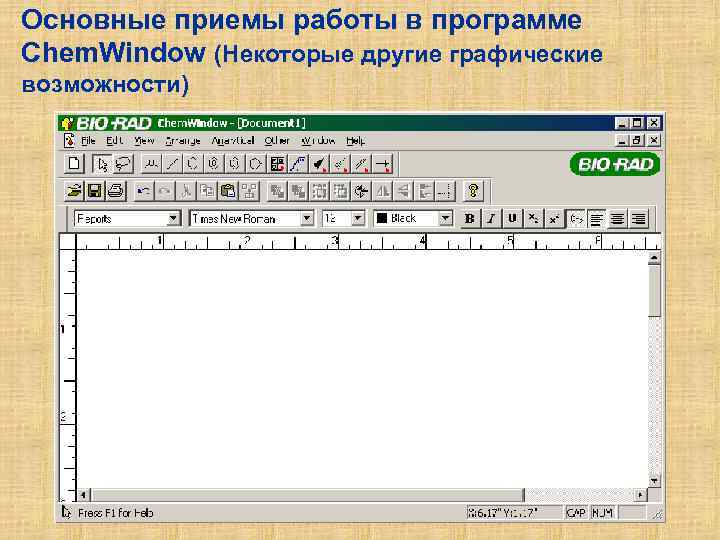Choose the pentagon ring tool
The width and height of the screenshot is (720, 540).
click(x=255, y=164)
